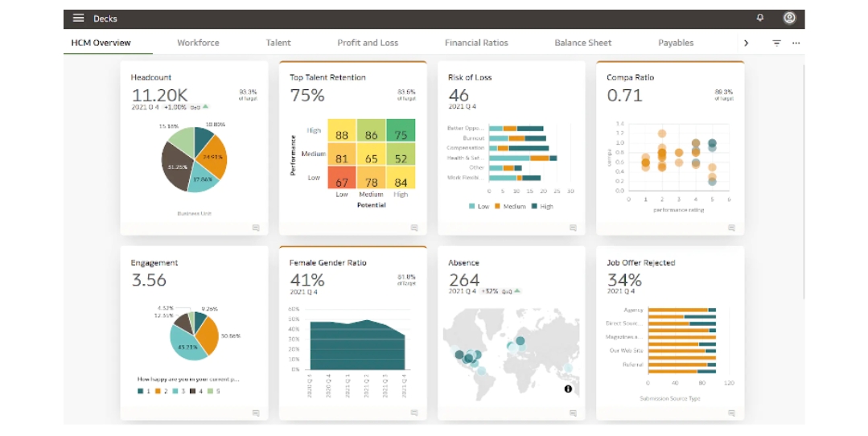Open the user profile avatar

point(789,19)
